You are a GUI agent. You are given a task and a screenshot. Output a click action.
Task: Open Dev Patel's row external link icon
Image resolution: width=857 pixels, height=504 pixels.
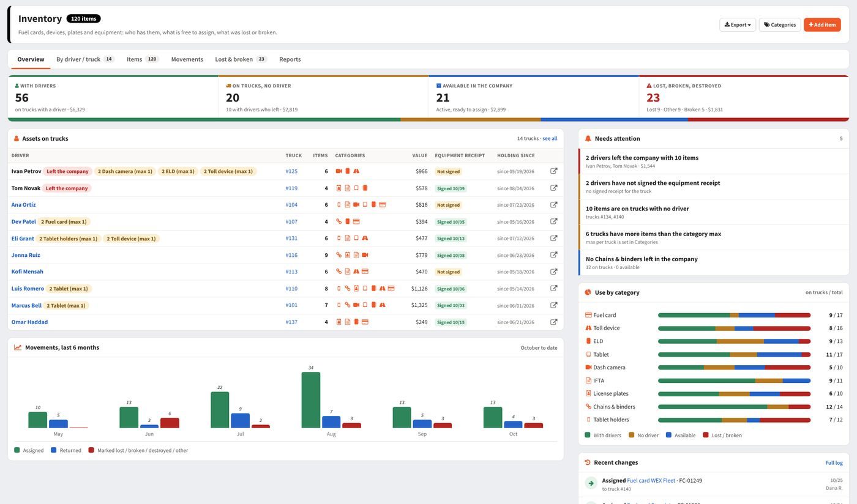pos(554,221)
